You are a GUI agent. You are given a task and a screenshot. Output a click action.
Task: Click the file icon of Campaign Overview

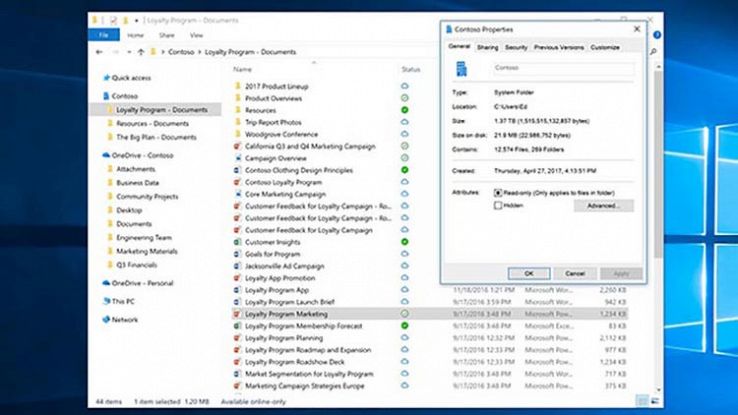pos(238,158)
